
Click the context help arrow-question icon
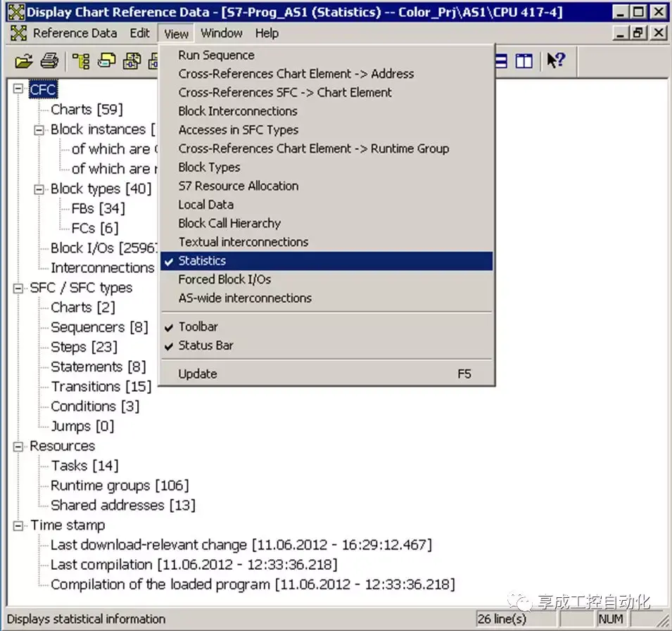point(556,60)
